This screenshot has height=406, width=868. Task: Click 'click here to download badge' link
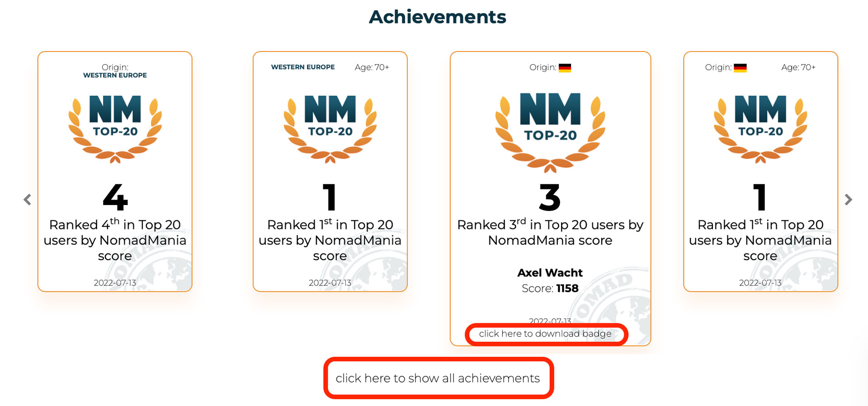(545, 334)
